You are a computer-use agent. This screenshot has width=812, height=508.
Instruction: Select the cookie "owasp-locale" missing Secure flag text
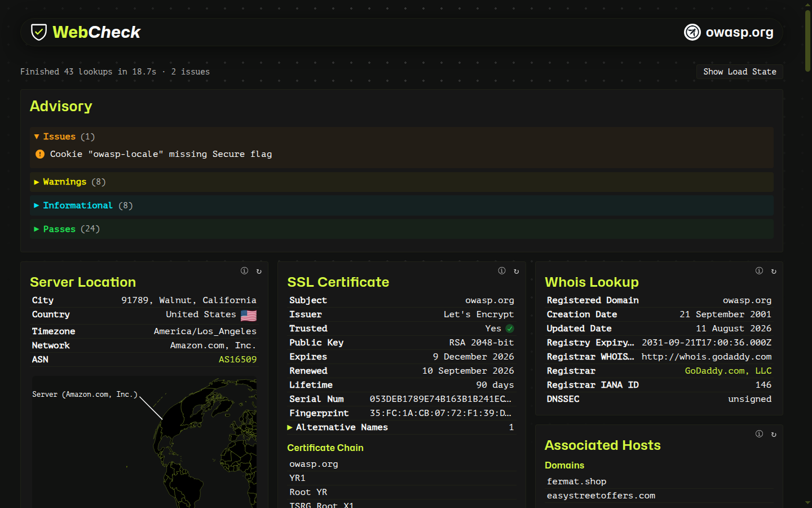pyautogui.click(x=161, y=154)
